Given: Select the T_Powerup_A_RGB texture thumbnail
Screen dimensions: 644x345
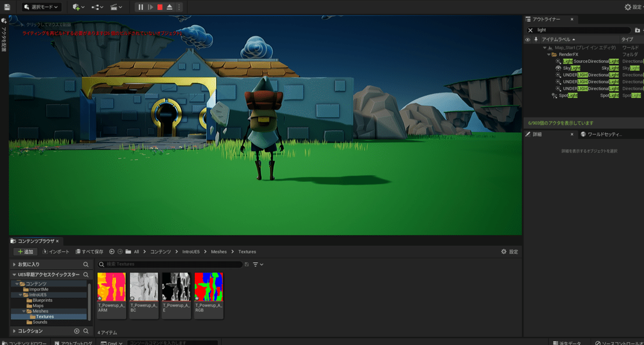Looking at the screenshot, I should click(x=209, y=294).
